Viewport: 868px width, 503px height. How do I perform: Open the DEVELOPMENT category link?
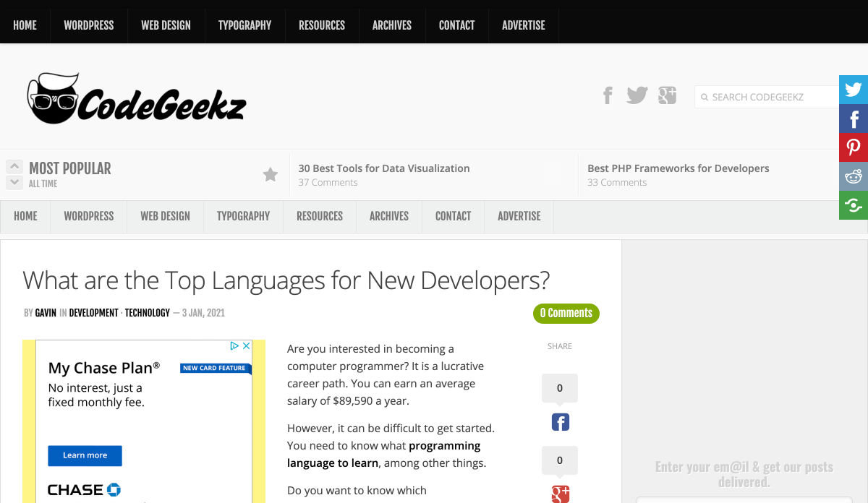tap(93, 313)
